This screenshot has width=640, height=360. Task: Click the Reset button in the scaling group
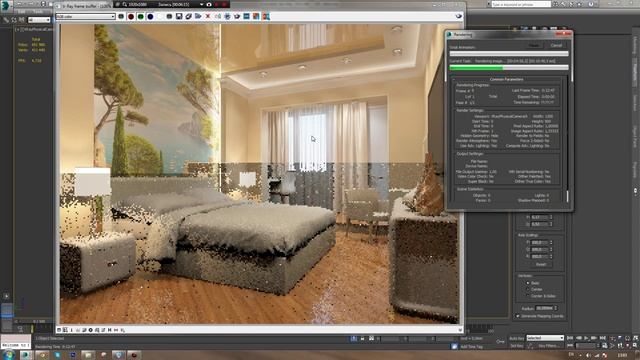(x=541, y=264)
